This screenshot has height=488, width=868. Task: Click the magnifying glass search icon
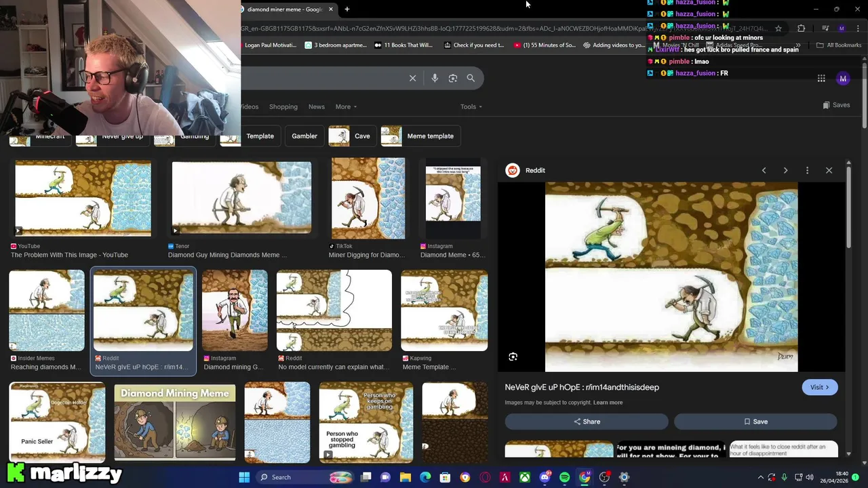(471, 78)
